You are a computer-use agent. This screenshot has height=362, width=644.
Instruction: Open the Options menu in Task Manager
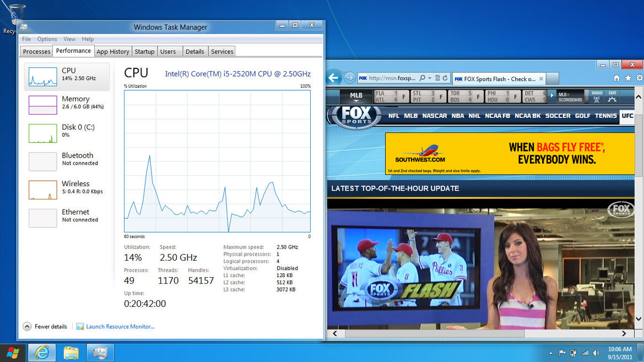coord(47,39)
